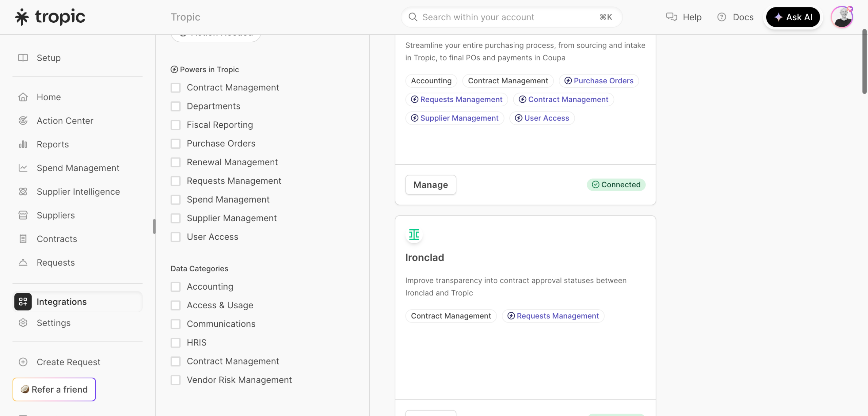Click the Ask AI button

pyautogui.click(x=793, y=17)
